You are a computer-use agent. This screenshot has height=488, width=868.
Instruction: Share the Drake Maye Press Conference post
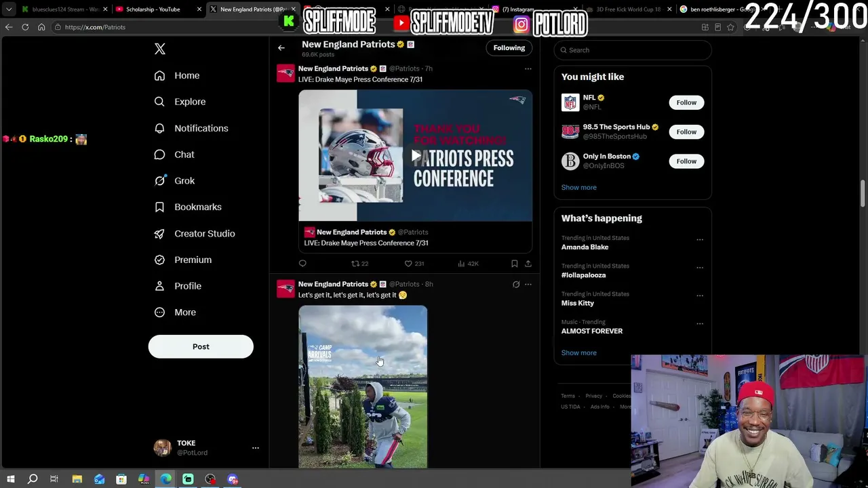[x=528, y=264]
